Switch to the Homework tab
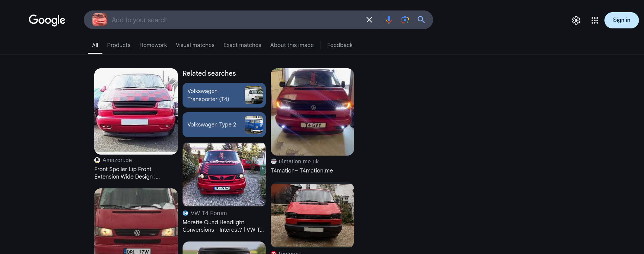Image resolution: width=644 pixels, height=254 pixels. tap(153, 45)
